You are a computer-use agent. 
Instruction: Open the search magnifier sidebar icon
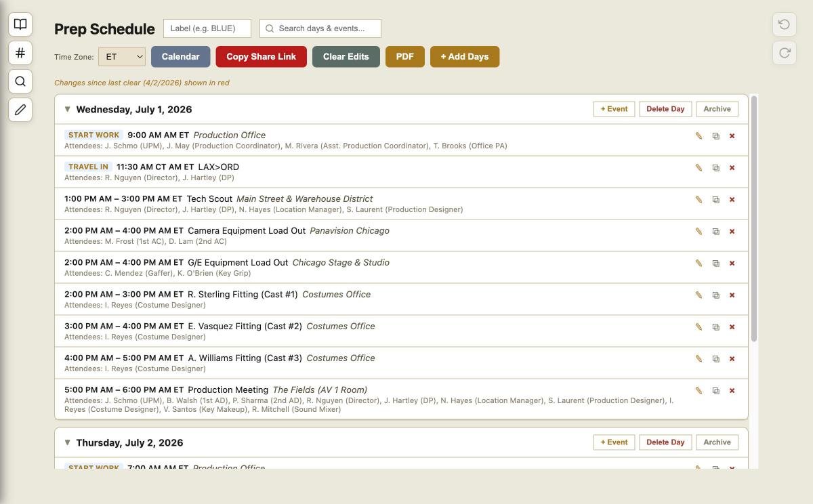[20, 81]
